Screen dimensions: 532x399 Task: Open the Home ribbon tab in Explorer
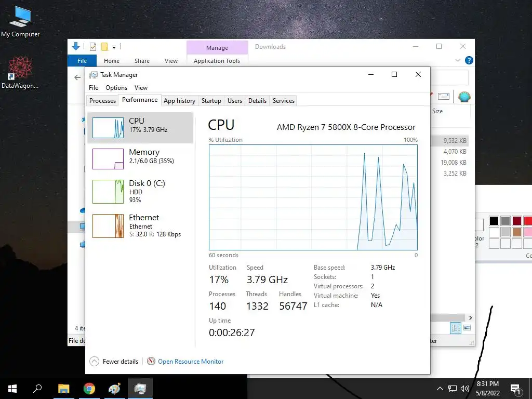[112, 61]
